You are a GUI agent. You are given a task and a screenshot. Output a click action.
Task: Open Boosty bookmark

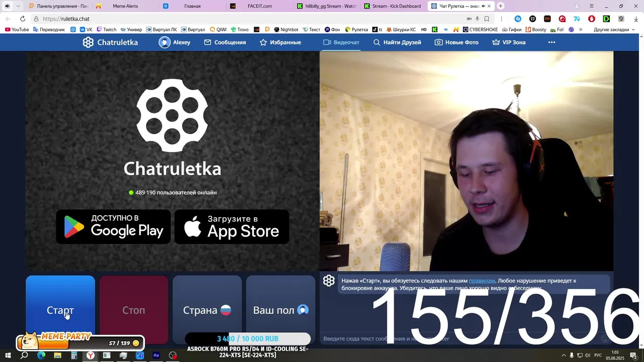click(535, 30)
